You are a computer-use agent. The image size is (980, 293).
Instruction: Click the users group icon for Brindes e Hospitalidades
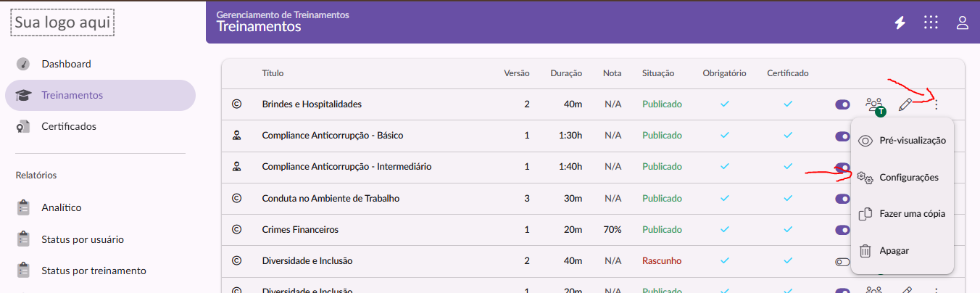875,104
